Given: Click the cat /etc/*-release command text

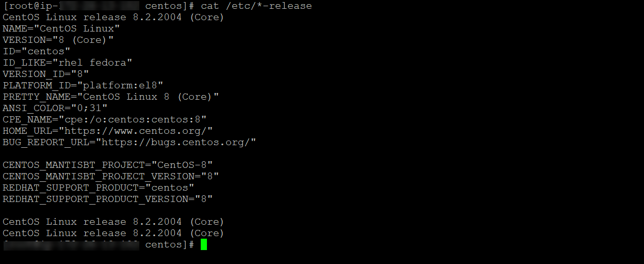Looking at the screenshot, I should pos(256,6).
